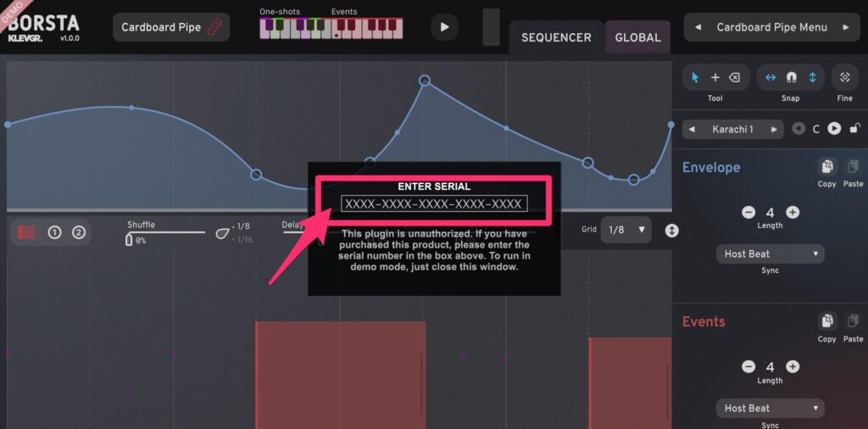Click the Shuffle slider track
The height and width of the screenshot is (429, 868).
pos(166,232)
